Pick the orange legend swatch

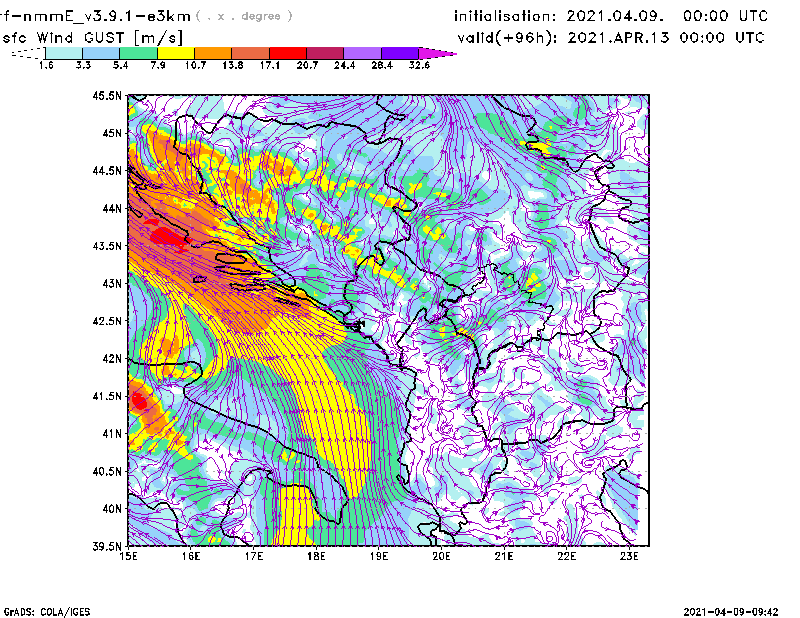(213, 53)
